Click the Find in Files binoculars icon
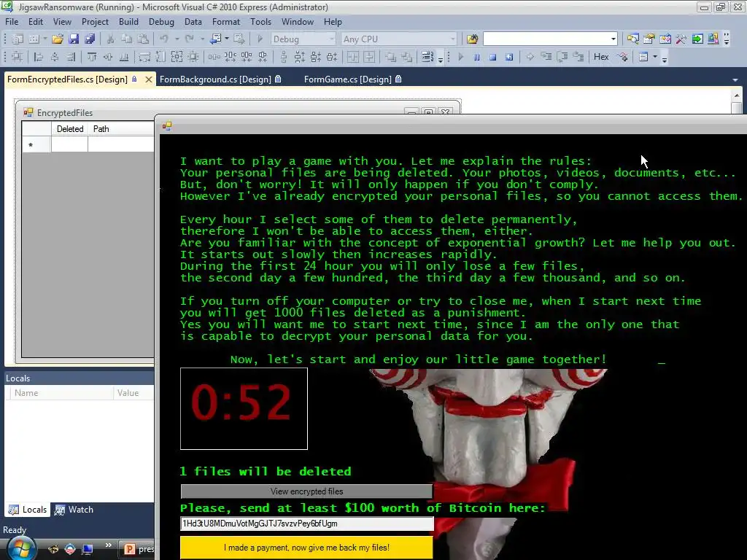The image size is (747, 560). [x=472, y=39]
